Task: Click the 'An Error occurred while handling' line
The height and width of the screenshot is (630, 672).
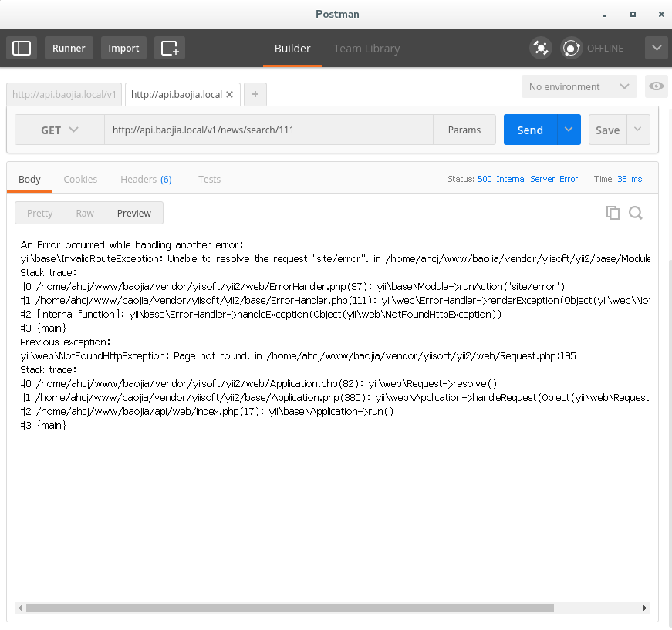Action: pos(132,245)
